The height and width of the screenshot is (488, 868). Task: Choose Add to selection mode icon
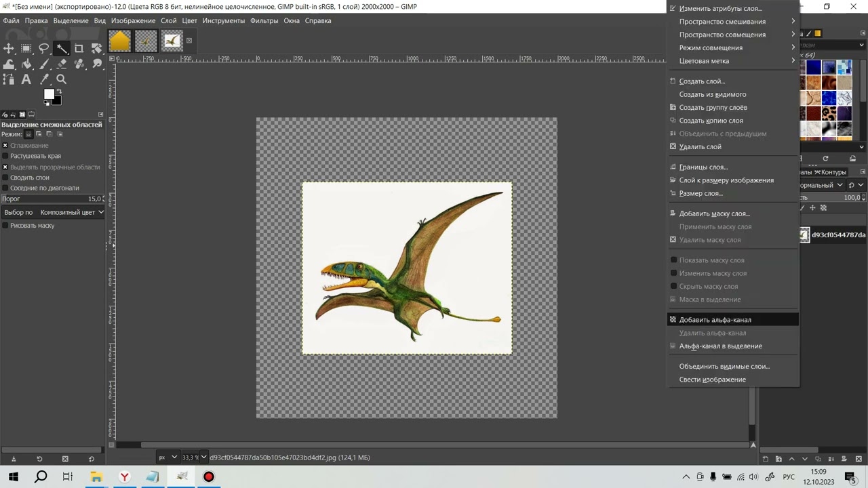tap(39, 134)
